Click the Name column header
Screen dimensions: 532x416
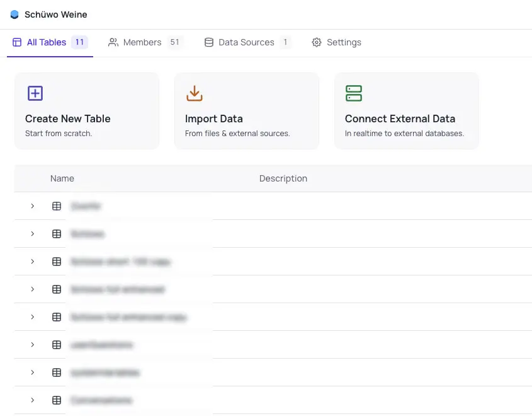click(x=62, y=178)
